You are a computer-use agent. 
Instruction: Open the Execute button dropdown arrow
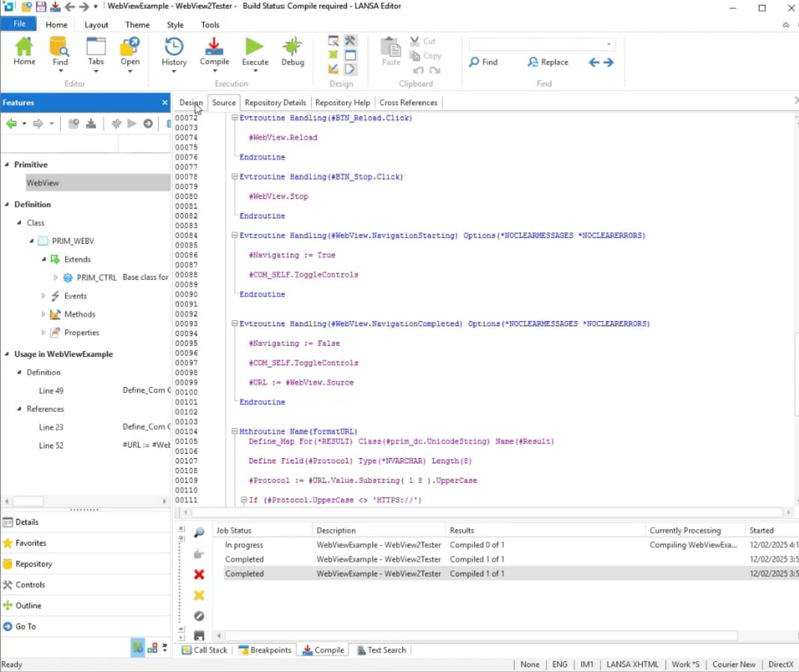pyautogui.click(x=254, y=71)
